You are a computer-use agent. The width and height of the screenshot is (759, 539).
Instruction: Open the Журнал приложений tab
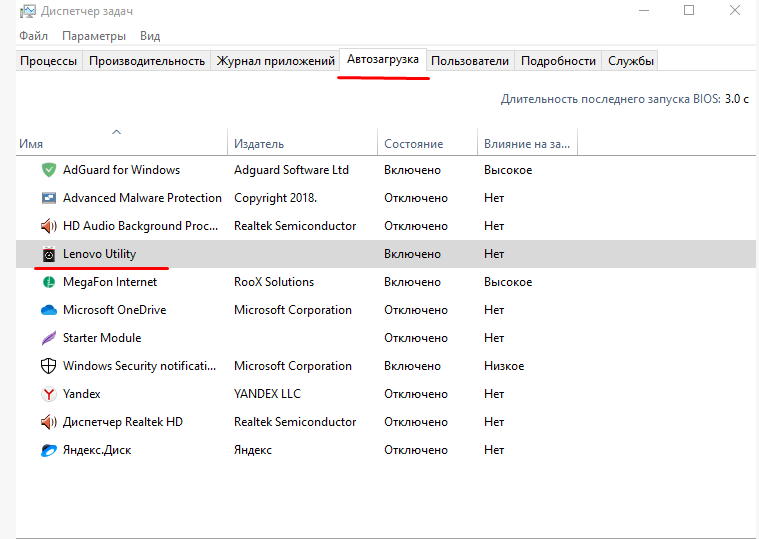[x=275, y=61]
